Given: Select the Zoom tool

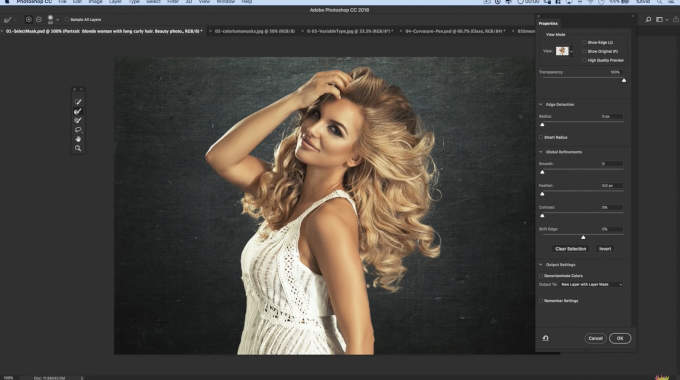Looking at the screenshot, I should pos(78,148).
